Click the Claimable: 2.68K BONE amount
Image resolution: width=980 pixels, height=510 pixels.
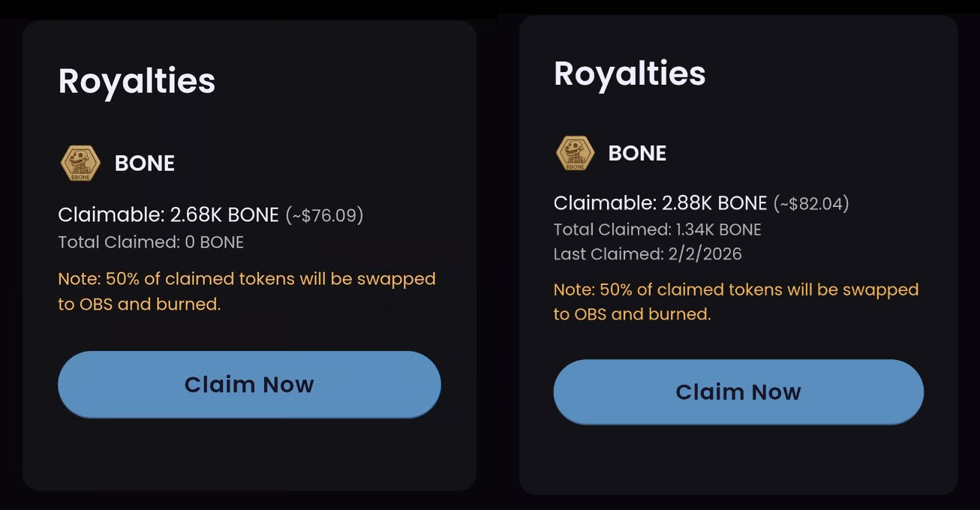[168, 214]
